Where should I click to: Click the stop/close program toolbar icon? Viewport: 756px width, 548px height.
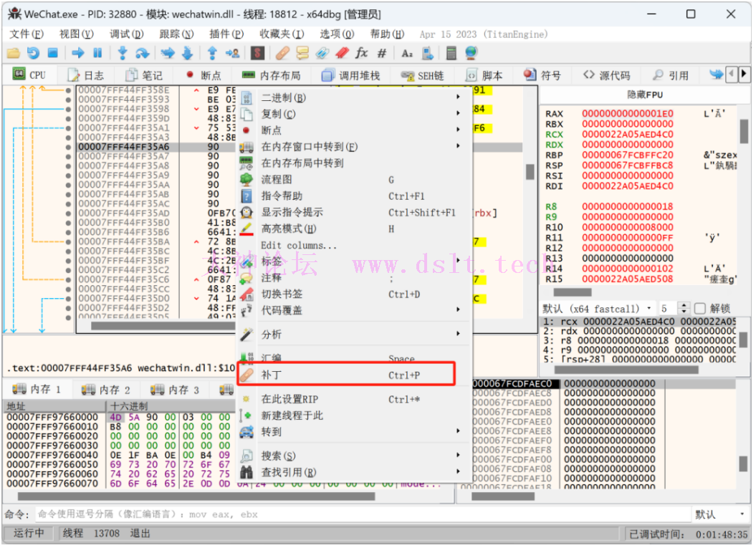52,53
